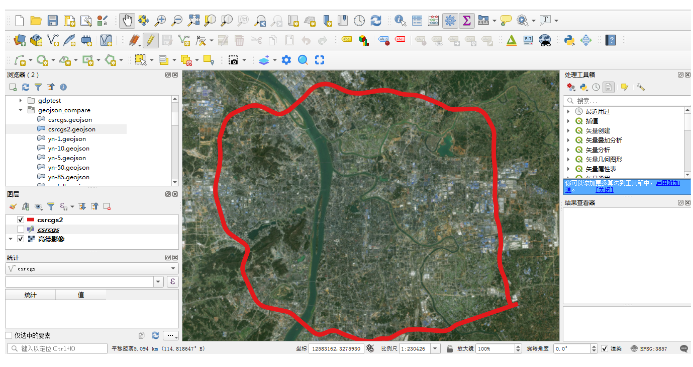Image resolution: width=693 pixels, height=367 pixels.
Task: Show map tips speech bubble
Action: (x=506, y=20)
